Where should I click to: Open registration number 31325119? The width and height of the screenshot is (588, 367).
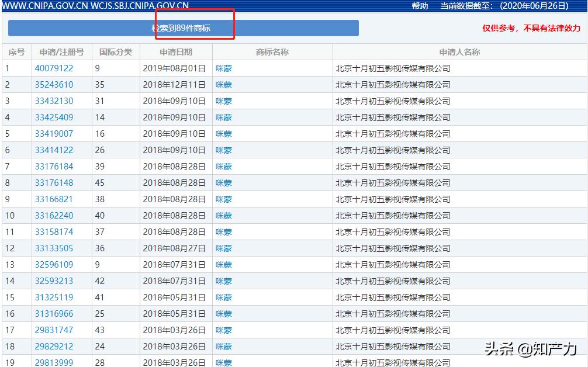(54, 297)
